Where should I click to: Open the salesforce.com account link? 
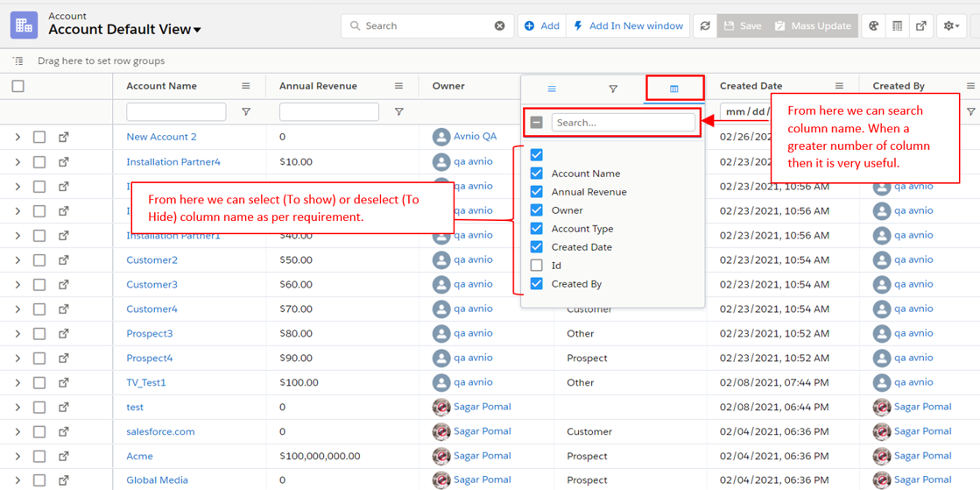tap(160, 431)
